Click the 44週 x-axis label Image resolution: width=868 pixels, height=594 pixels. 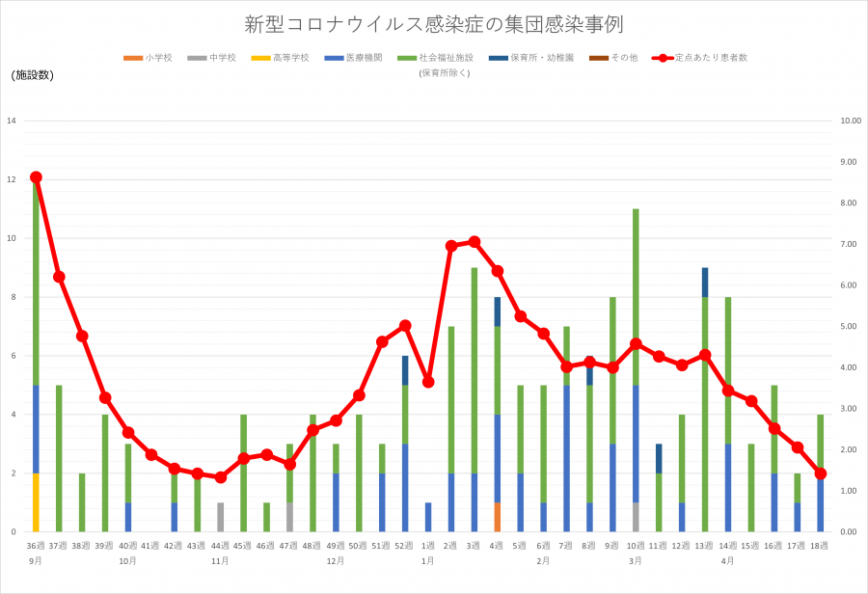click(220, 546)
